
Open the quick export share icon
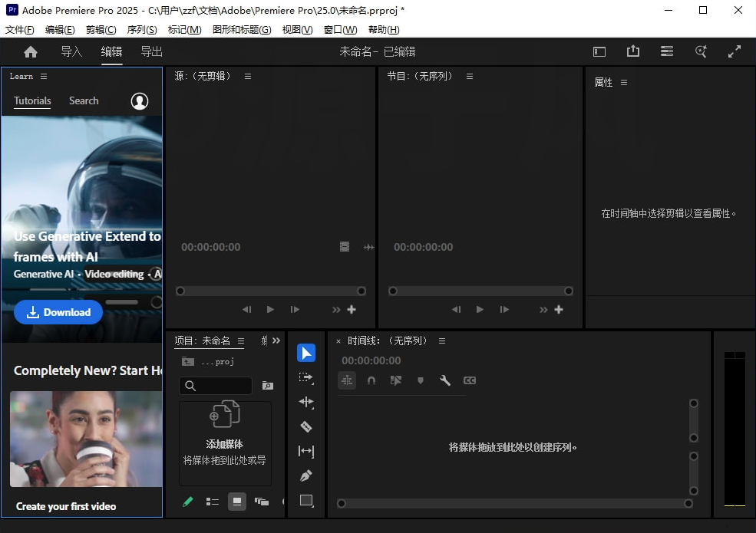pos(632,51)
